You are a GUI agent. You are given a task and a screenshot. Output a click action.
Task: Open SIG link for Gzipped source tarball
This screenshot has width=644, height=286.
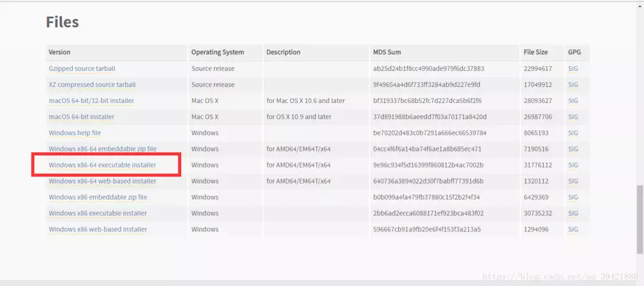[x=573, y=69]
